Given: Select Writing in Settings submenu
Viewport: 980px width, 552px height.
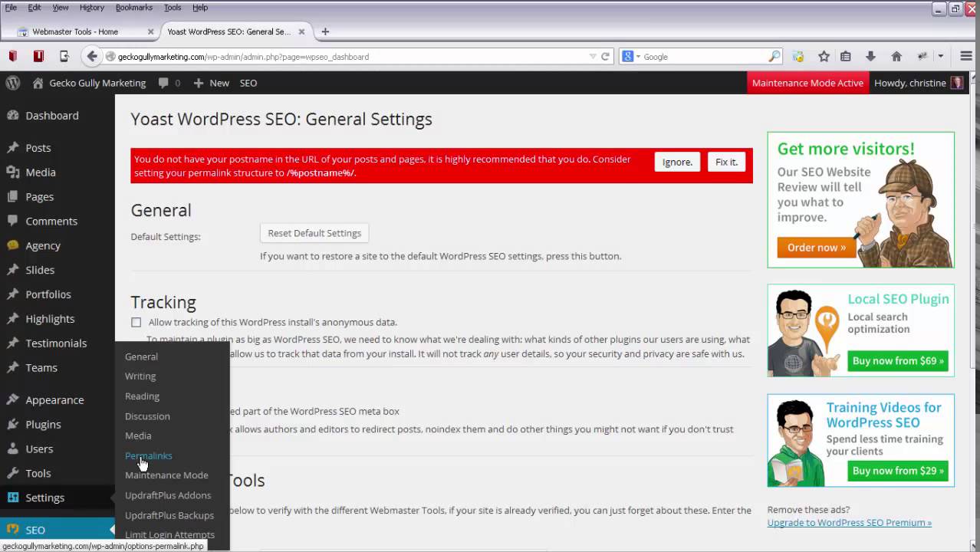Looking at the screenshot, I should click(140, 376).
